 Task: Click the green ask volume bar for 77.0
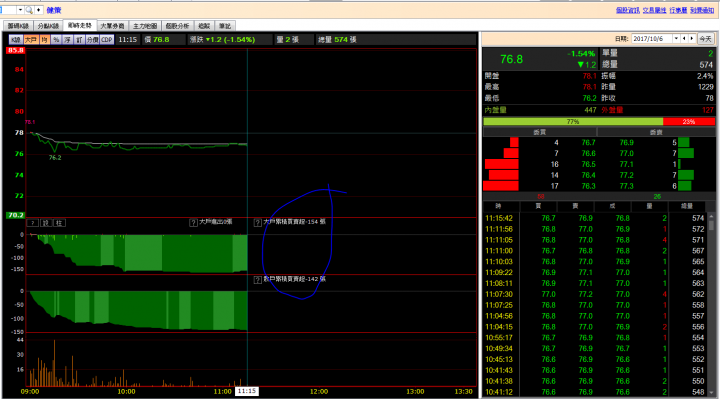point(686,153)
